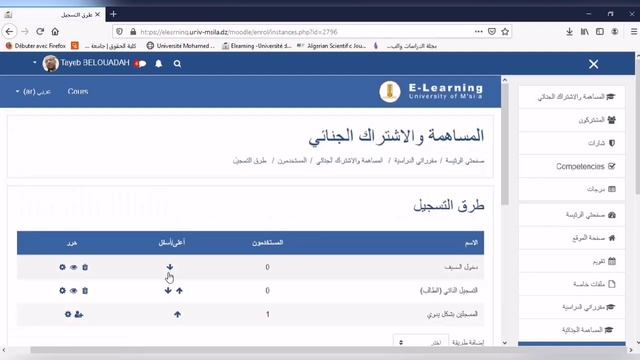The width and height of the screenshot is (640, 360).
Task: Open the ملفات خاصة private files sidebar item
Action: 571,284
